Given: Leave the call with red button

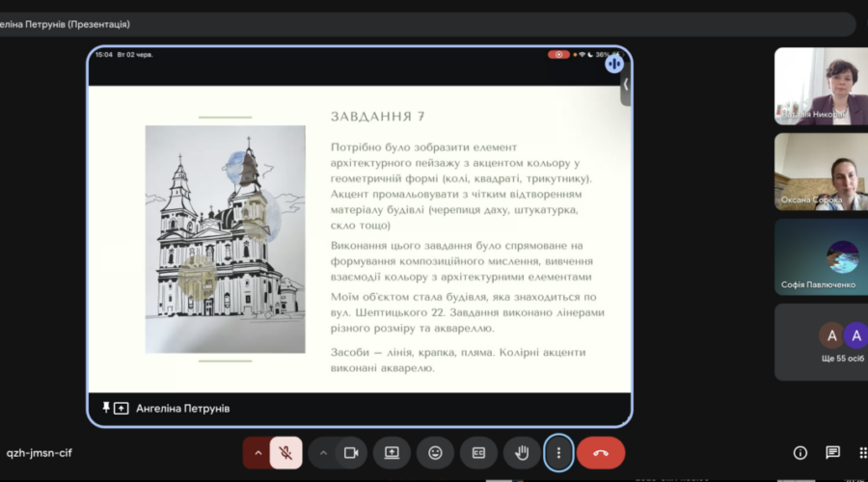Looking at the screenshot, I should pyautogui.click(x=601, y=453).
